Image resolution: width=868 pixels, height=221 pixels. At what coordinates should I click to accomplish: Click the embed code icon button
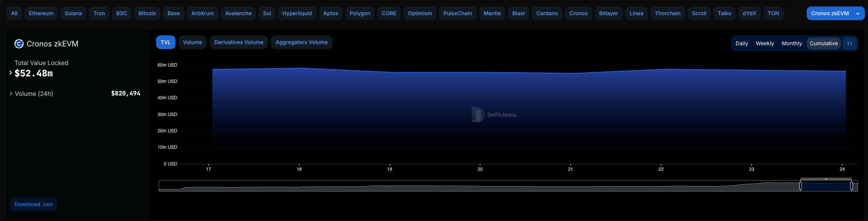point(849,43)
